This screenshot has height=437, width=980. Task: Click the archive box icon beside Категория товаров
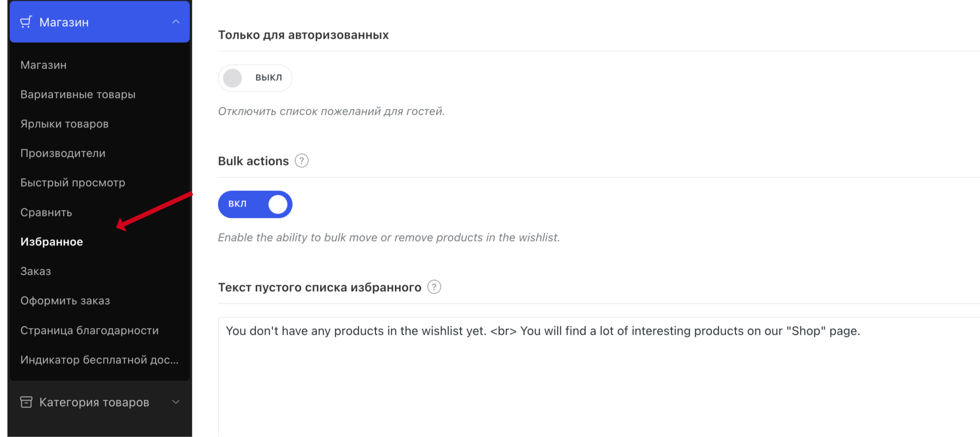click(x=26, y=402)
